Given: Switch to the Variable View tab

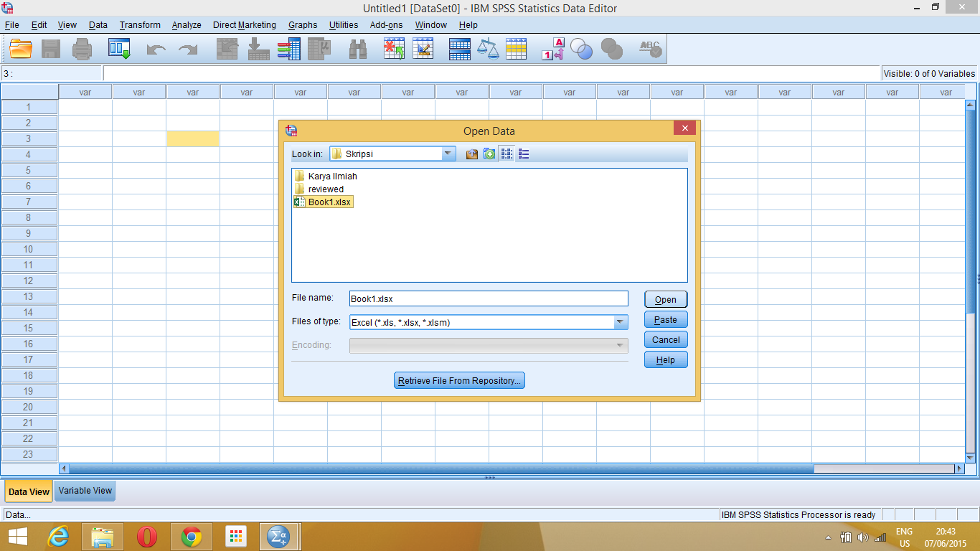Looking at the screenshot, I should pos(84,491).
